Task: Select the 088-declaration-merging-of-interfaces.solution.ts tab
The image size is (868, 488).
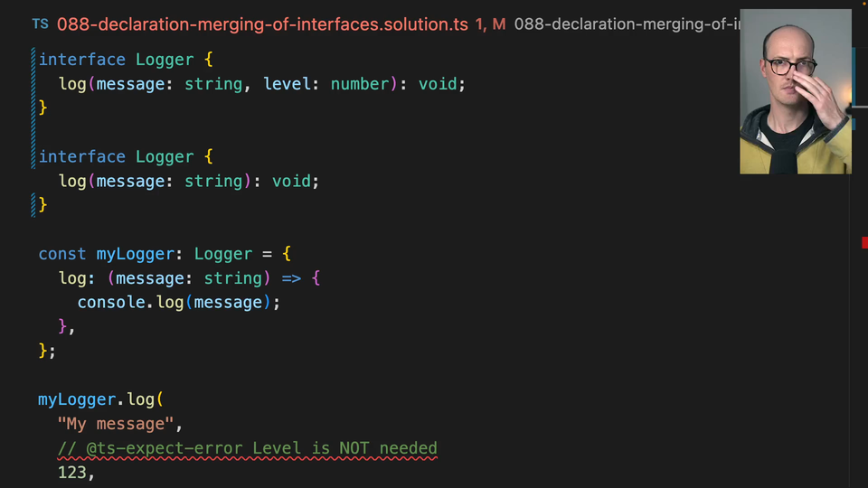Action: (262, 24)
